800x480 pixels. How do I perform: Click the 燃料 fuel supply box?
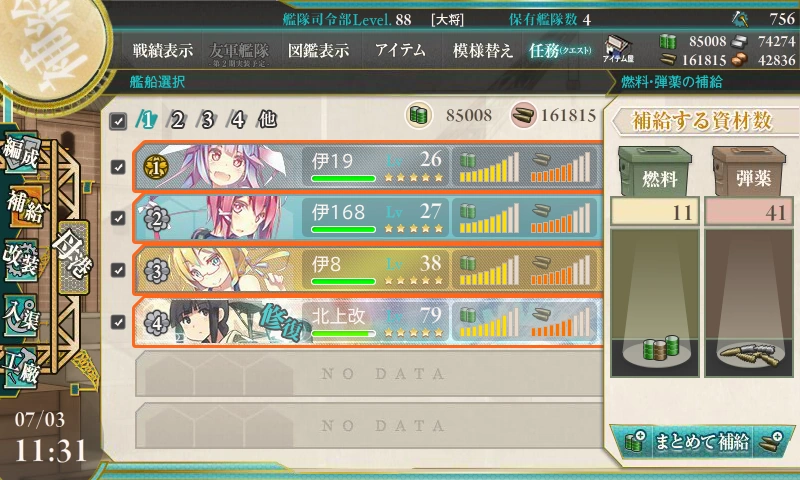656,172
